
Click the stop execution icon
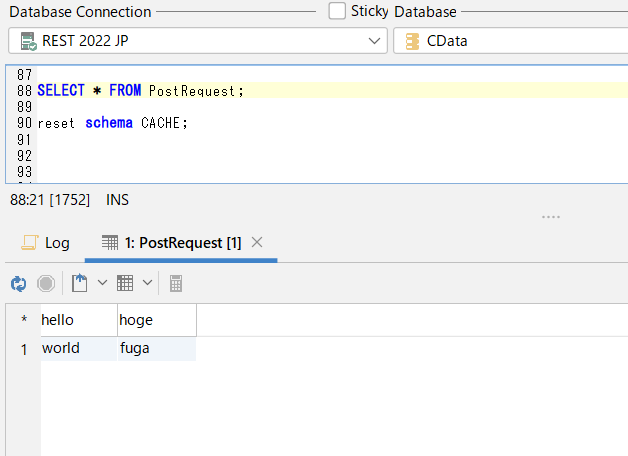(46, 284)
